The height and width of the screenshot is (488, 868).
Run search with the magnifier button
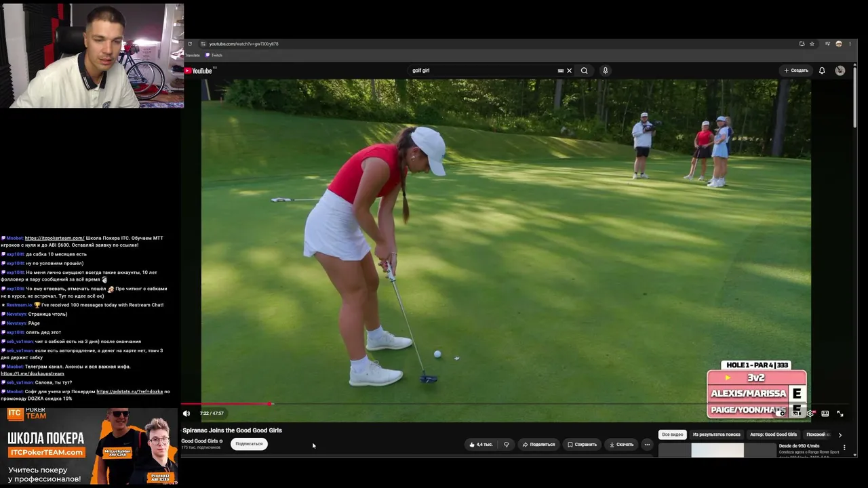coord(584,70)
